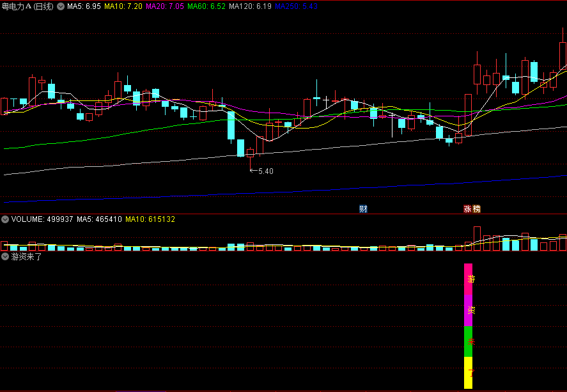Select the 粤电力A (日线) chart title

point(27,6)
